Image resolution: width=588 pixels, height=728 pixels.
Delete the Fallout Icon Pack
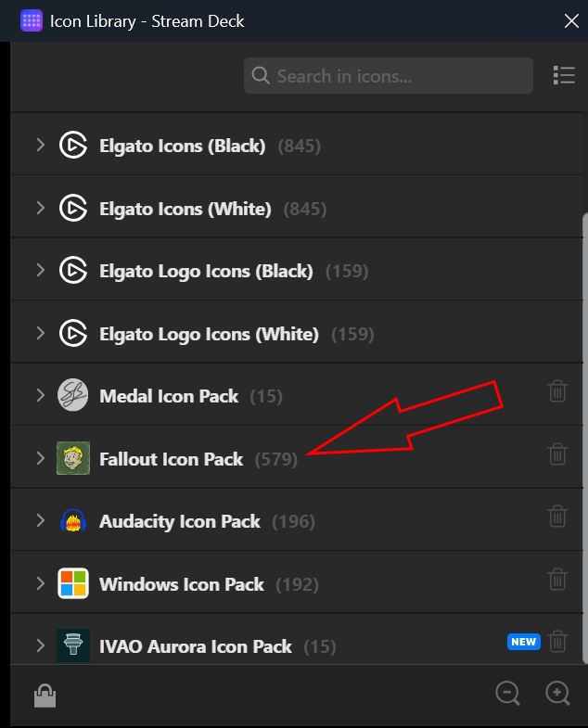tap(557, 453)
